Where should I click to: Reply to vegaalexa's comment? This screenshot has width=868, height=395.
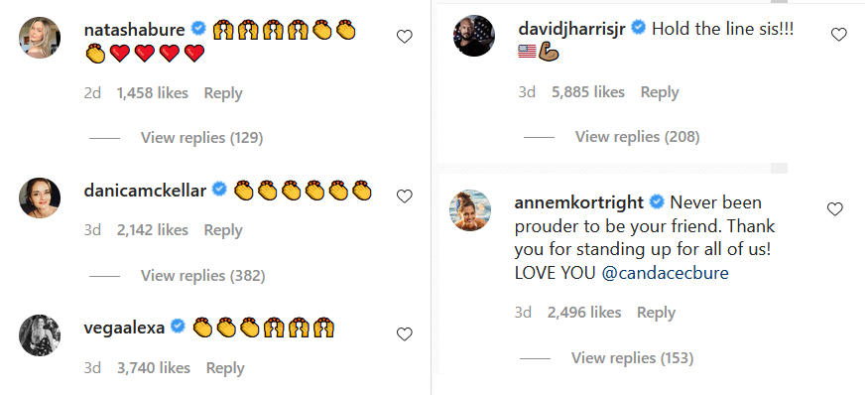(225, 368)
